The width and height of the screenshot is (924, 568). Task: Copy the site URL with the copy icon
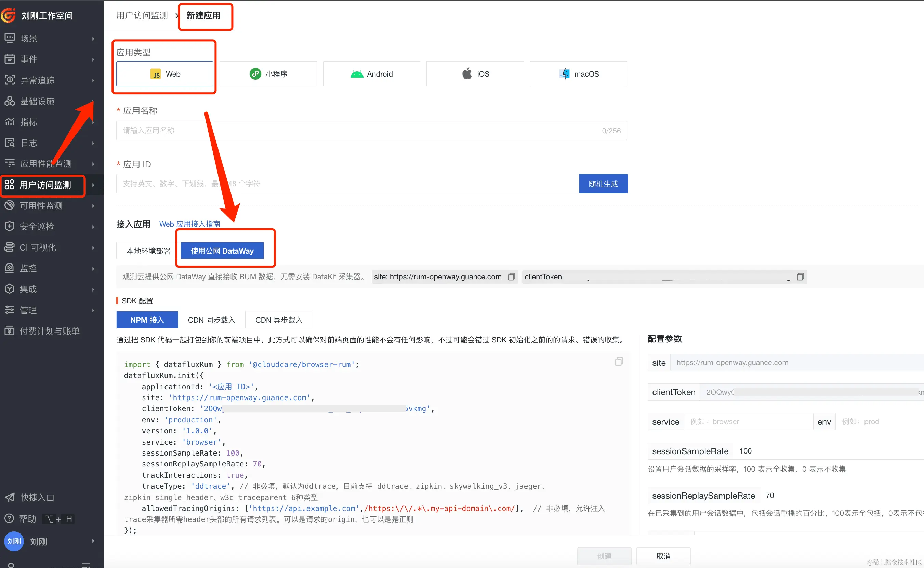point(511,277)
